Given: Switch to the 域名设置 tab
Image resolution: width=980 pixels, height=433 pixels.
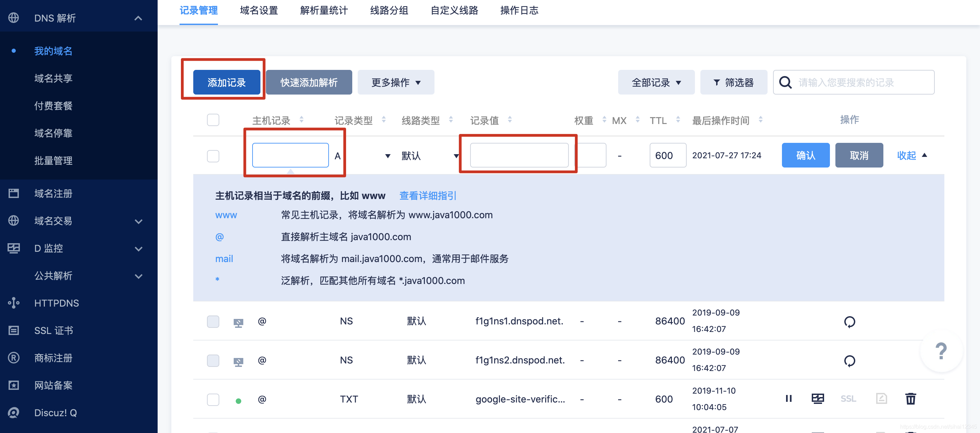Looking at the screenshot, I should 258,11.
